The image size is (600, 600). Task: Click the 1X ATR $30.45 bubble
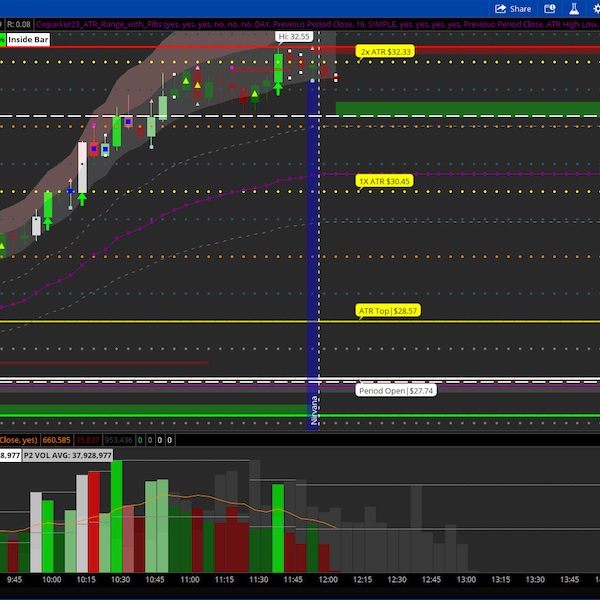[x=384, y=181]
